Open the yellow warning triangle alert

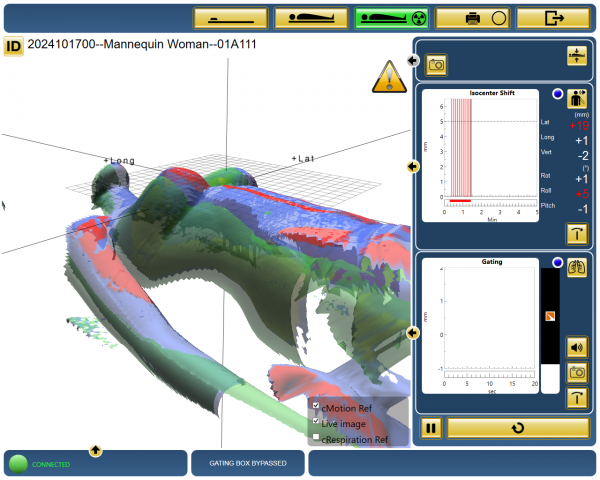coord(389,77)
